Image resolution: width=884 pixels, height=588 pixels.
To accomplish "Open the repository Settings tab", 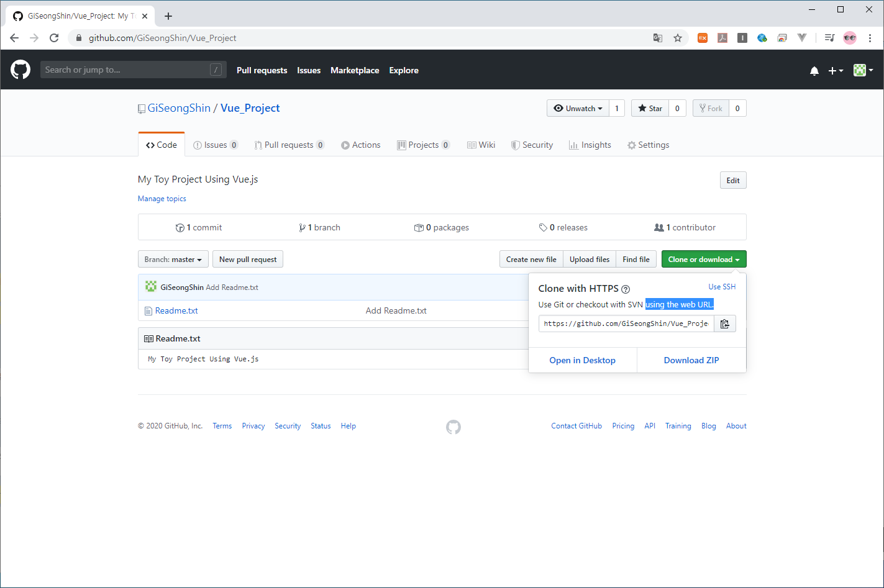I will 648,145.
